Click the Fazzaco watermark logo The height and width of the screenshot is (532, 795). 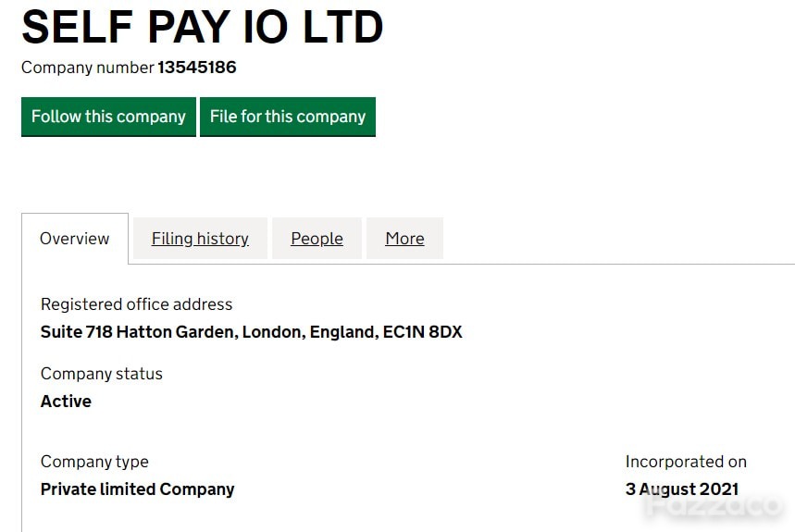[714, 504]
